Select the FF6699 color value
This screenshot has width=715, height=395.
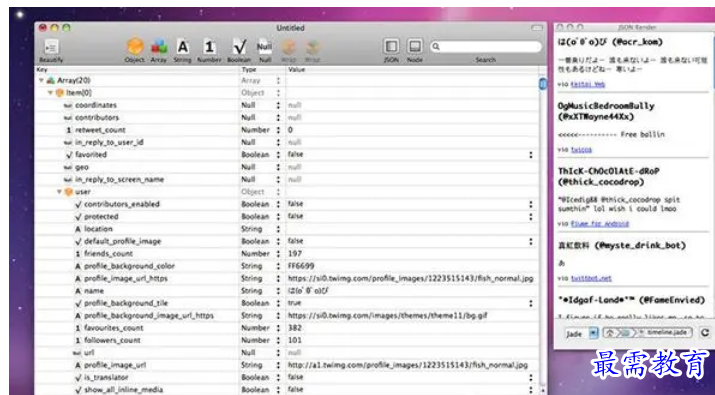(x=301, y=266)
